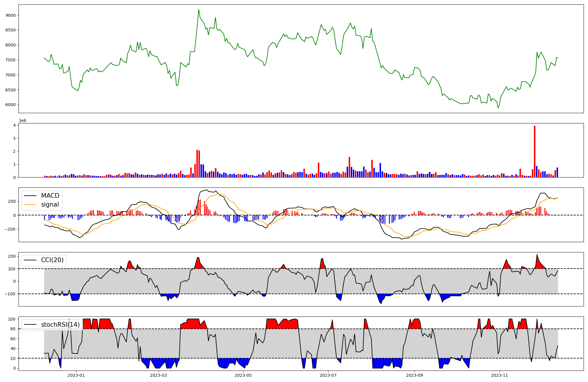Image resolution: width=588 pixels, height=382 pixels.
Task: Click the 2023-09 date tick label
Action: click(x=415, y=375)
